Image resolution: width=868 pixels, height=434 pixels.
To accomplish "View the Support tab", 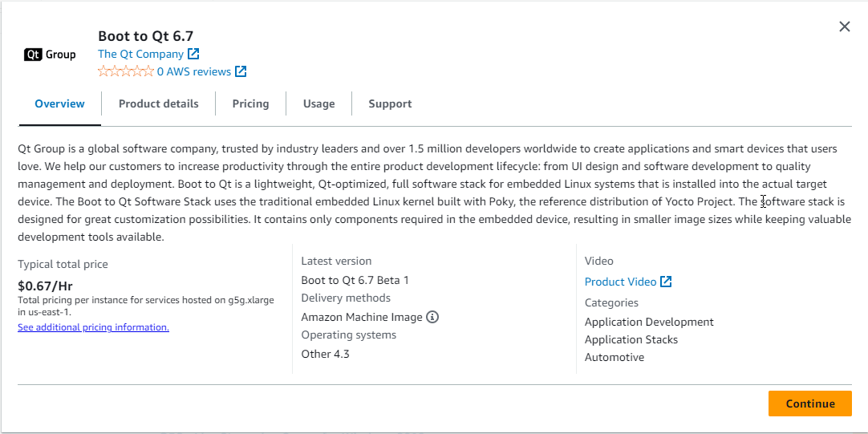I will pos(390,103).
